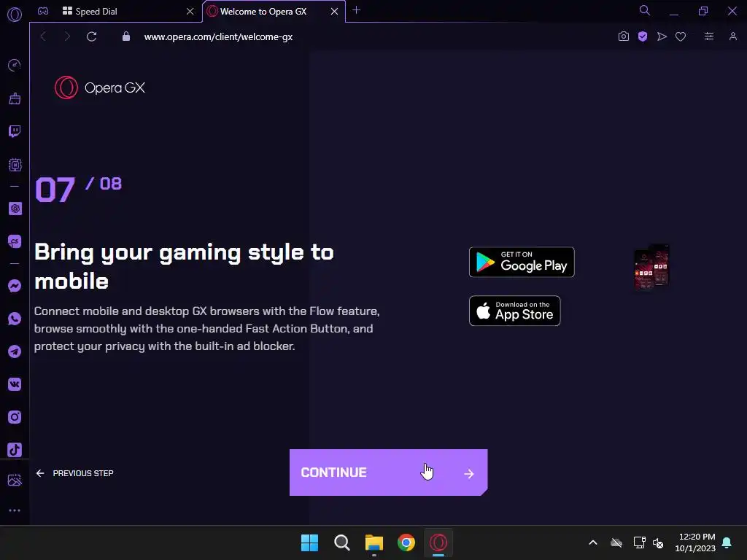Open VK in sidebar
Viewport: 747px width, 560px height.
pos(15,384)
